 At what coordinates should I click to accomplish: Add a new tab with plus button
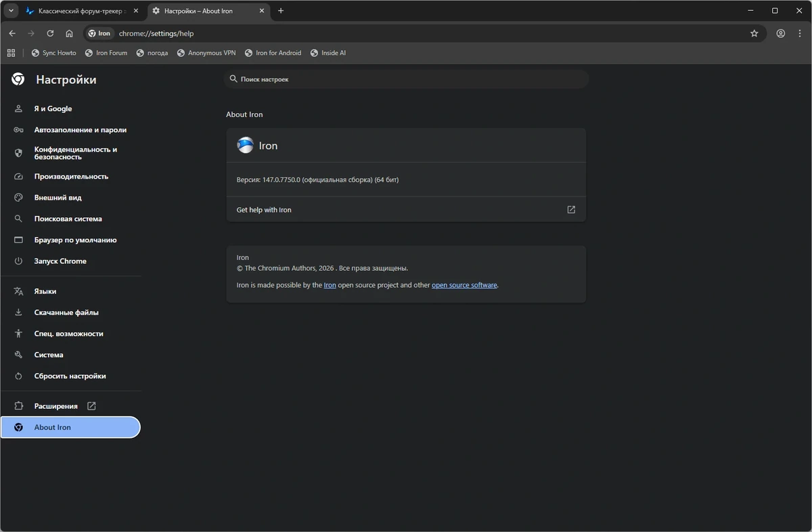click(x=281, y=11)
